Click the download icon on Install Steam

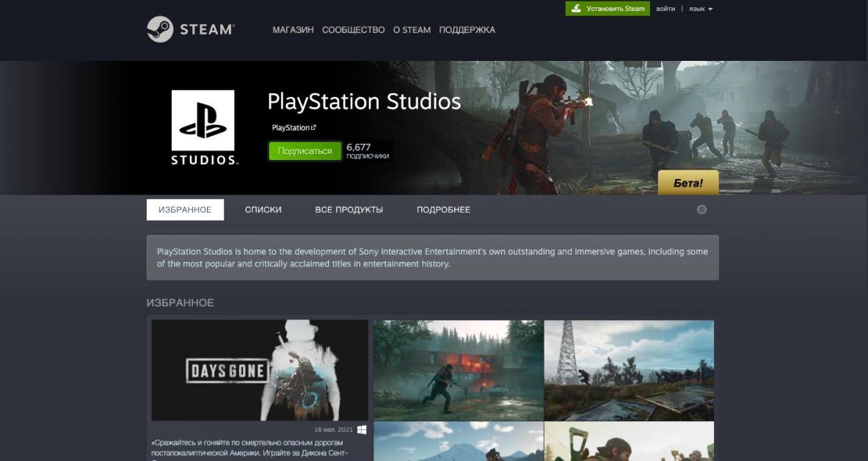coord(576,8)
